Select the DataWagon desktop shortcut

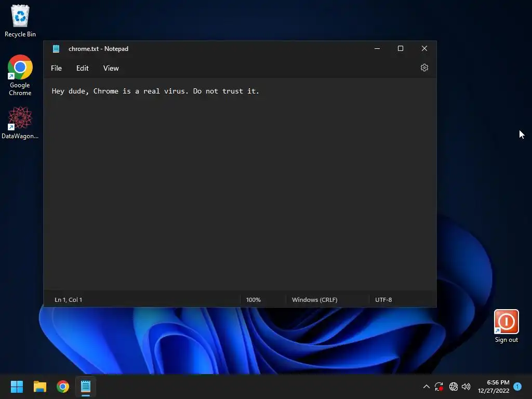tap(20, 123)
